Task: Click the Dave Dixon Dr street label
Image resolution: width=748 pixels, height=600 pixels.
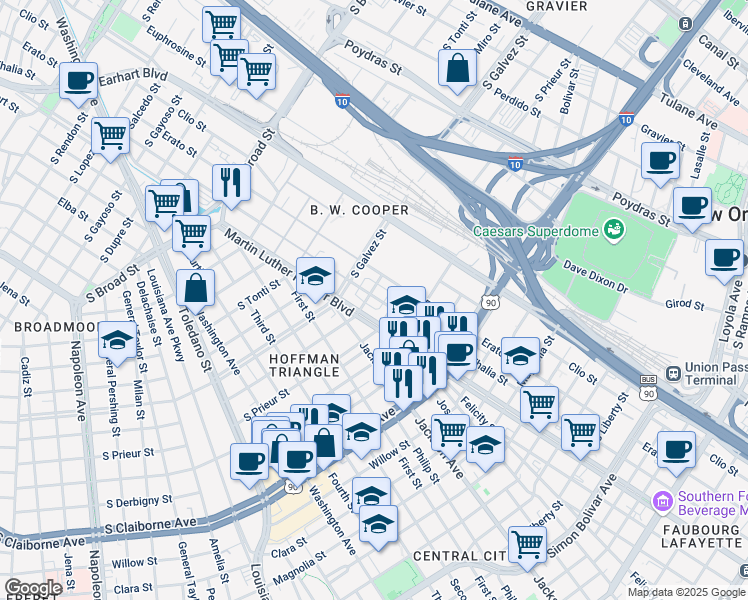Action: pyautogui.click(x=595, y=277)
